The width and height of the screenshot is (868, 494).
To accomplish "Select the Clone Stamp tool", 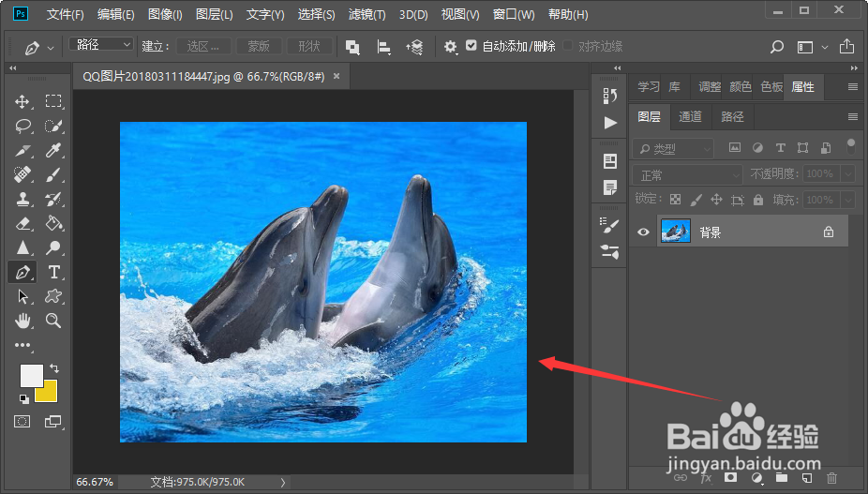I will pyautogui.click(x=22, y=199).
